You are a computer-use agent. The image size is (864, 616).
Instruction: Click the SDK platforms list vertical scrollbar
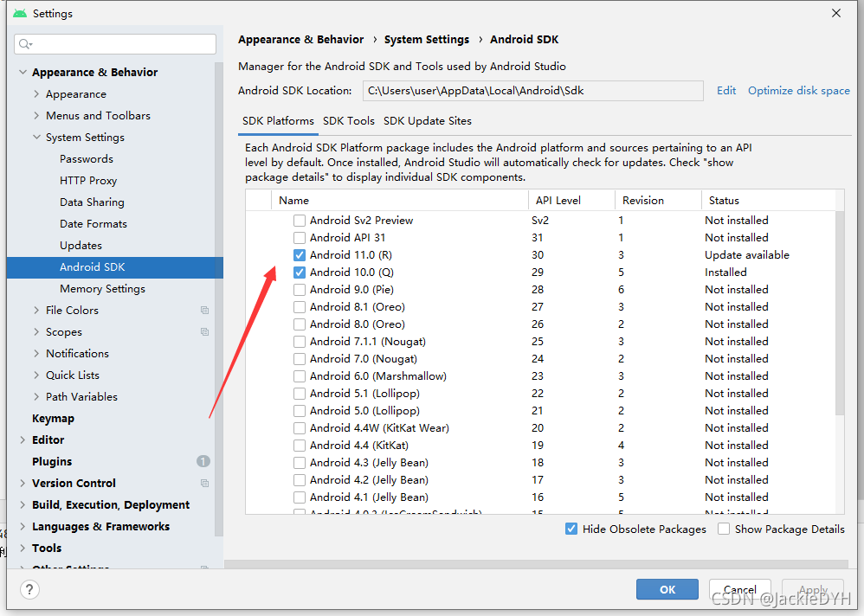coord(840,314)
